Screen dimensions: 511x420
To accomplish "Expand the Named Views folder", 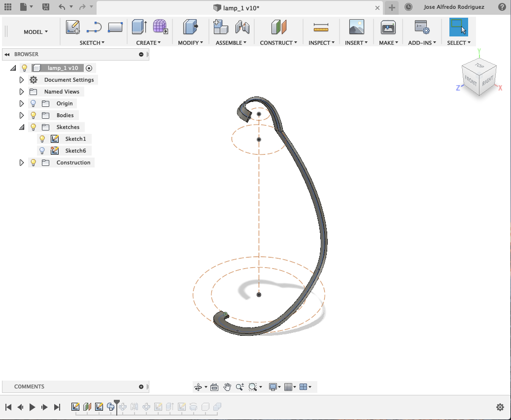I will point(21,91).
